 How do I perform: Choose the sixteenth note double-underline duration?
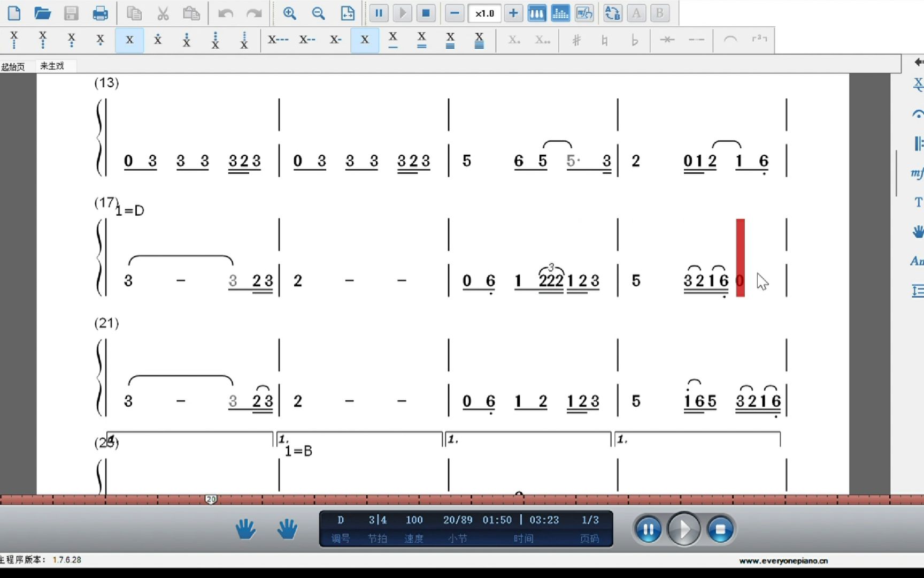(422, 40)
